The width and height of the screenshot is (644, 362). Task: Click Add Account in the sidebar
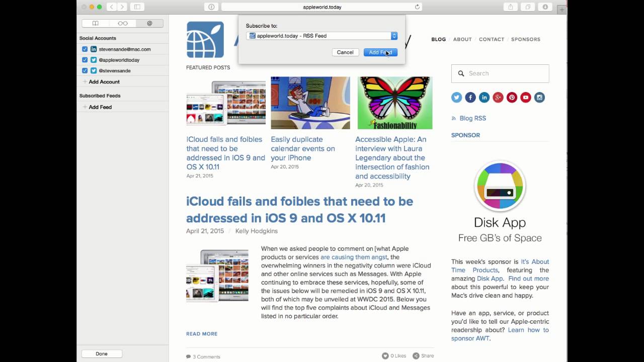pos(101,81)
